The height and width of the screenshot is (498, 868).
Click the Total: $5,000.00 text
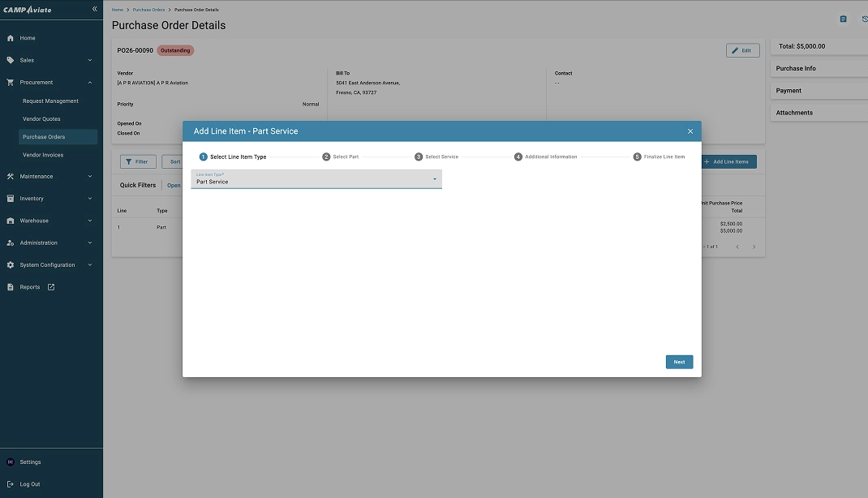[802, 46]
